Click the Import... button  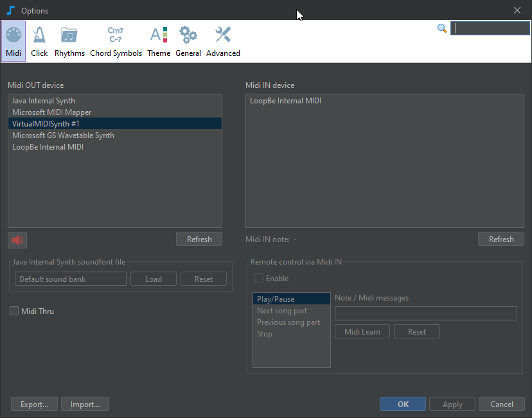tap(85, 404)
